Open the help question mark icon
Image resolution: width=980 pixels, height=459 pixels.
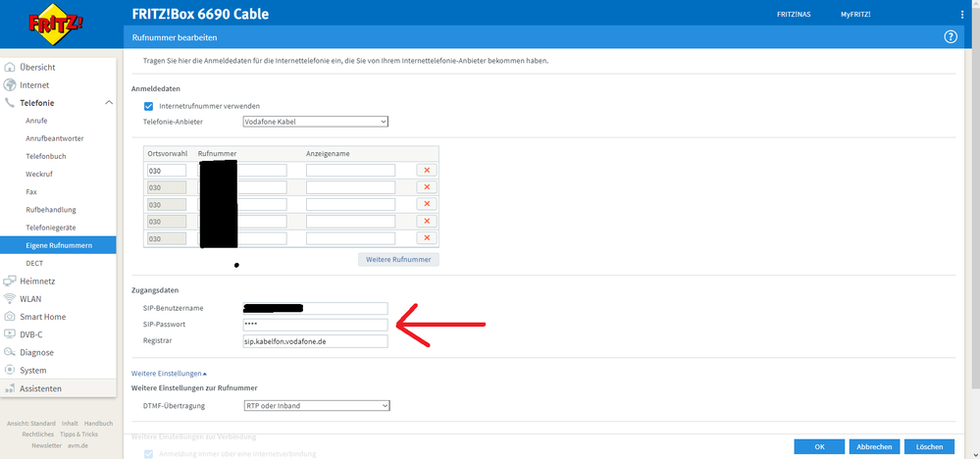coord(950,37)
